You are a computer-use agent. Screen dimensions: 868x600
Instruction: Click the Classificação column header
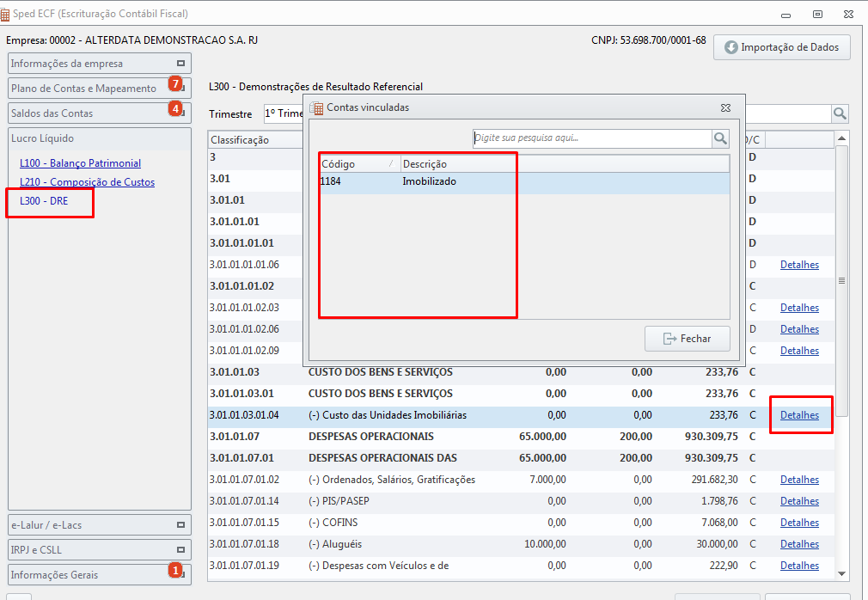tap(256, 140)
